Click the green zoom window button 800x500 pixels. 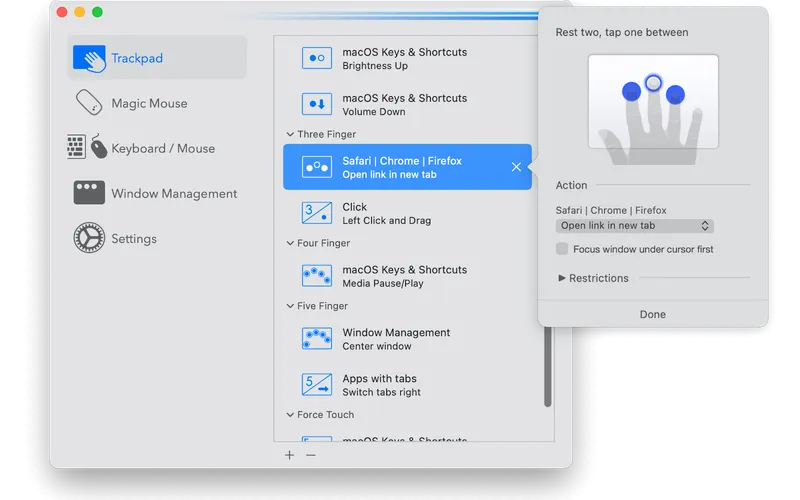pyautogui.click(x=97, y=12)
